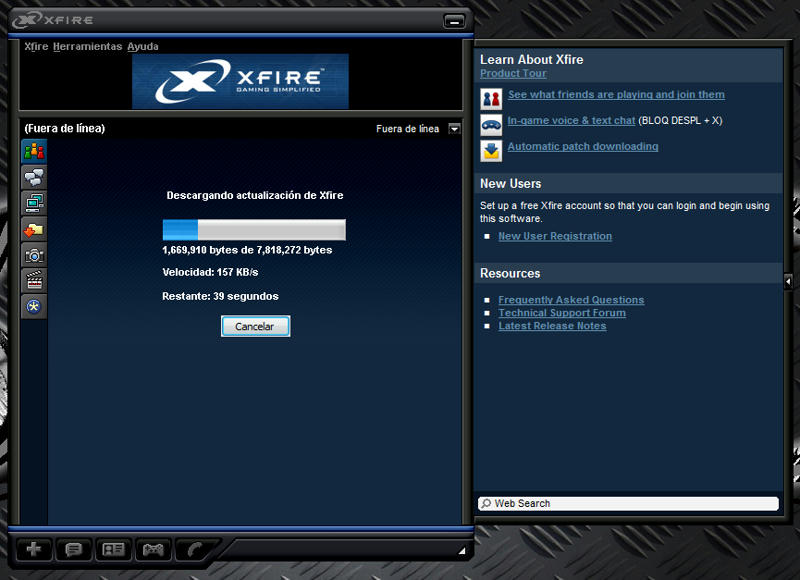
Task: Focus the Web Search input field
Action: [x=629, y=503]
